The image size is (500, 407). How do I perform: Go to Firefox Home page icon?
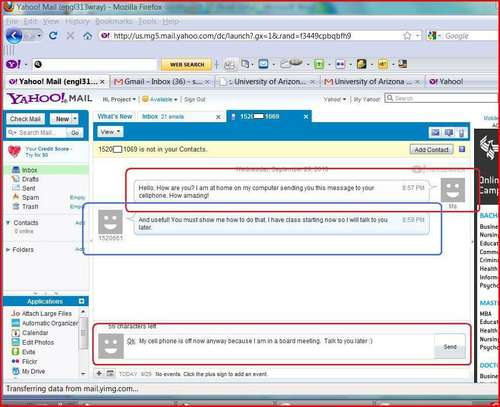(x=87, y=36)
